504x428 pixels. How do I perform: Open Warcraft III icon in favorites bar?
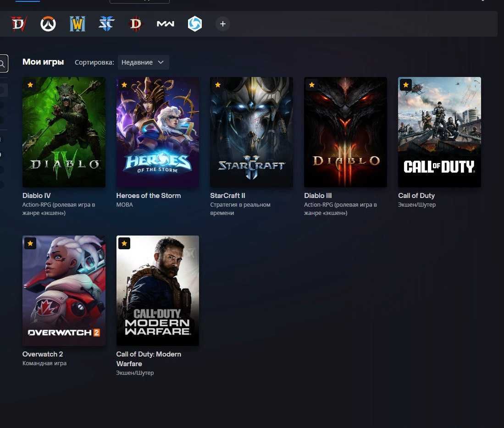[78, 24]
